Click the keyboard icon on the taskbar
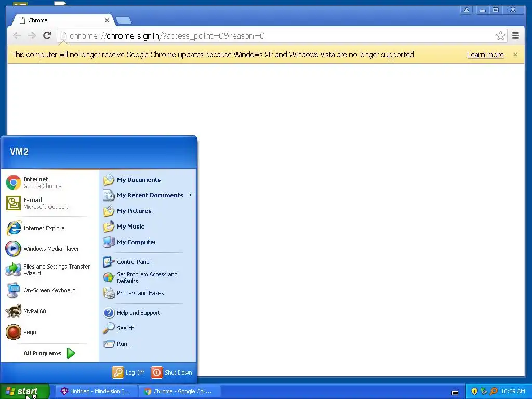The width and height of the screenshot is (532, 399). (x=455, y=392)
